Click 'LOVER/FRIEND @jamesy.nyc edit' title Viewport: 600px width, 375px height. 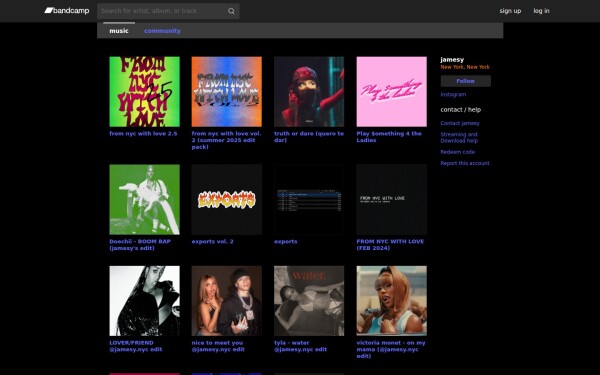point(135,346)
